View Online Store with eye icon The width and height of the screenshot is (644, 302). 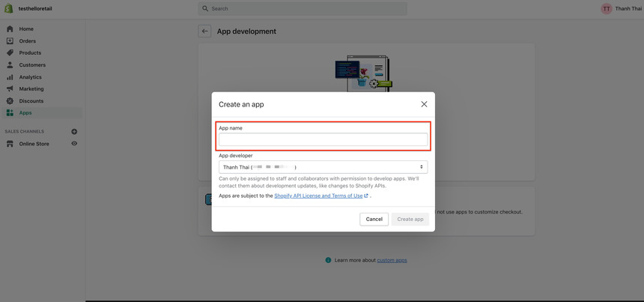[74, 144]
